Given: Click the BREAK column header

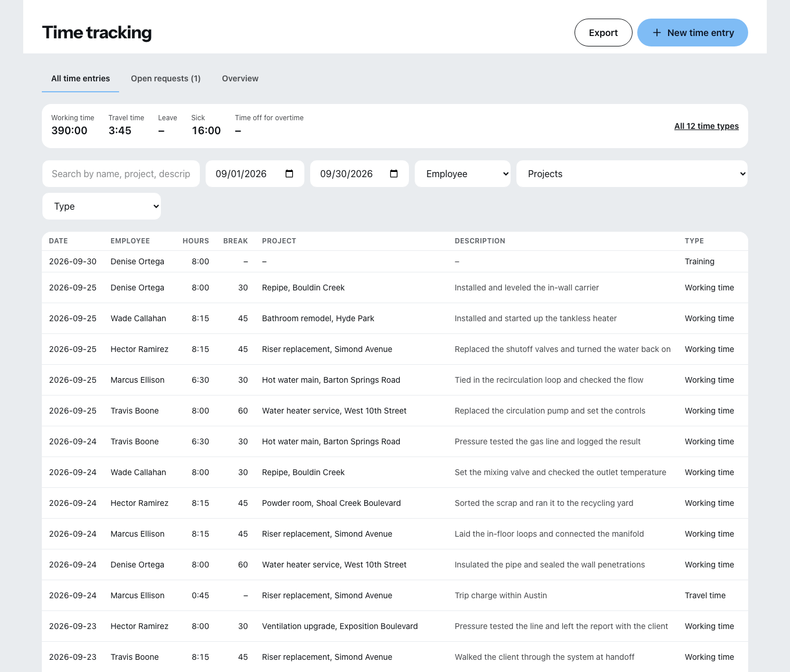Looking at the screenshot, I should pyautogui.click(x=235, y=241).
